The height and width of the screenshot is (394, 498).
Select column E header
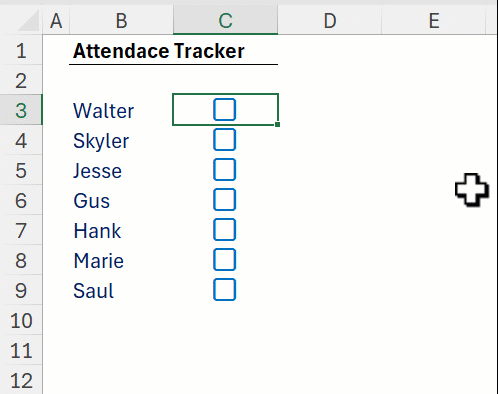(434, 21)
